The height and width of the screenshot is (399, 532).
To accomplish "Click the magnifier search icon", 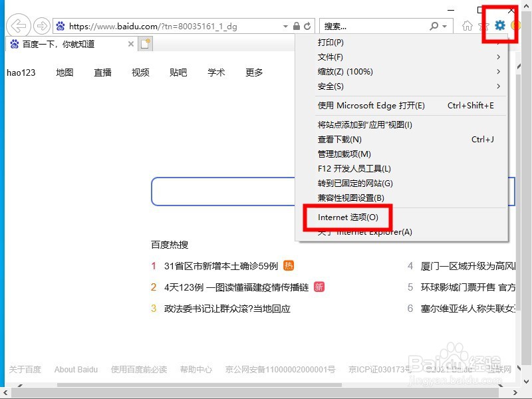I will [434, 26].
